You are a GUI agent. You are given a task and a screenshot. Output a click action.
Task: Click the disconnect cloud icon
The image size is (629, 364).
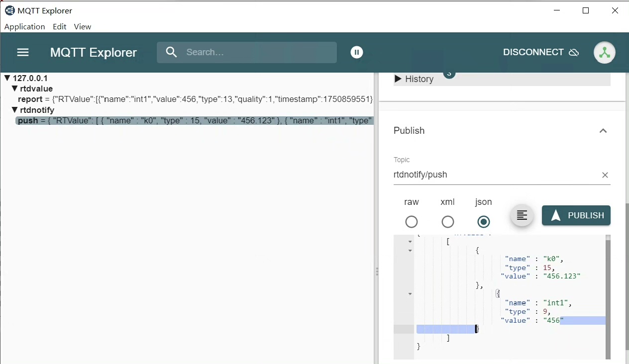(x=574, y=52)
